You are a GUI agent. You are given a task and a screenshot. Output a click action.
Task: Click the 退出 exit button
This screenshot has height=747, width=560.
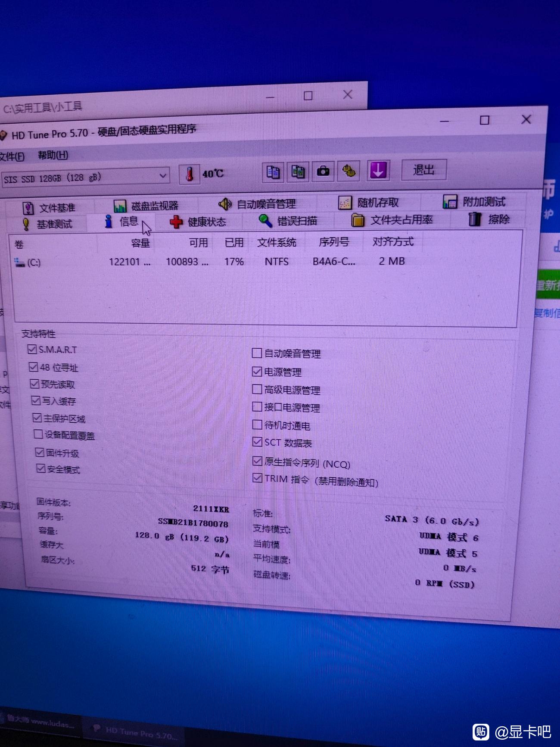pos(424,170)
